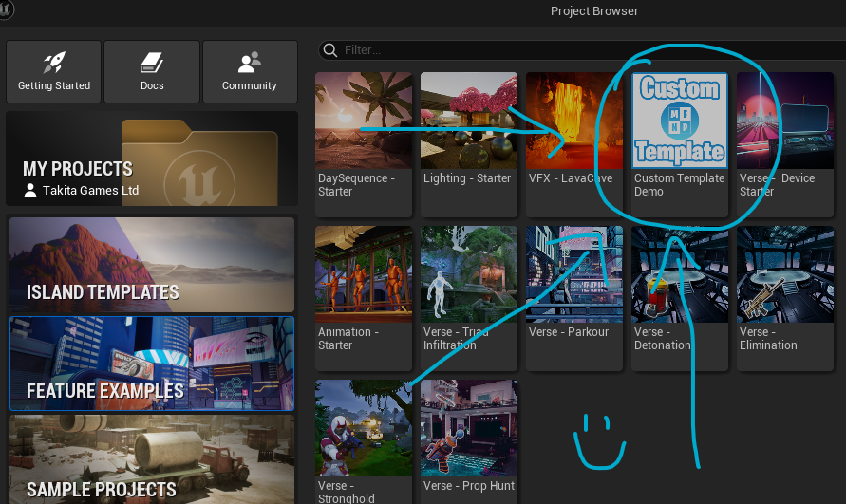Viewport: 846px width, 504px height.
Task: Click the Takita Games Ltd user icon
Action: tap(30, 191)
